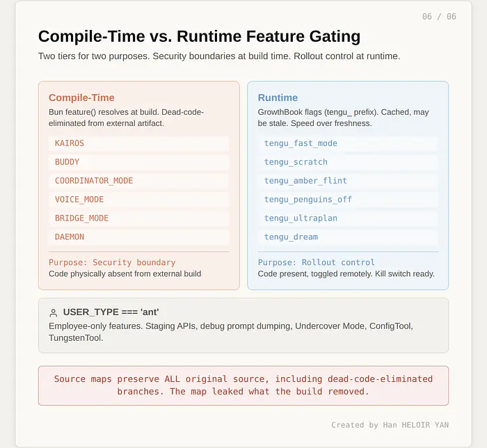Click the Runtime panel heading
Viewport: 487px width, 448px height.
point(278,98)
